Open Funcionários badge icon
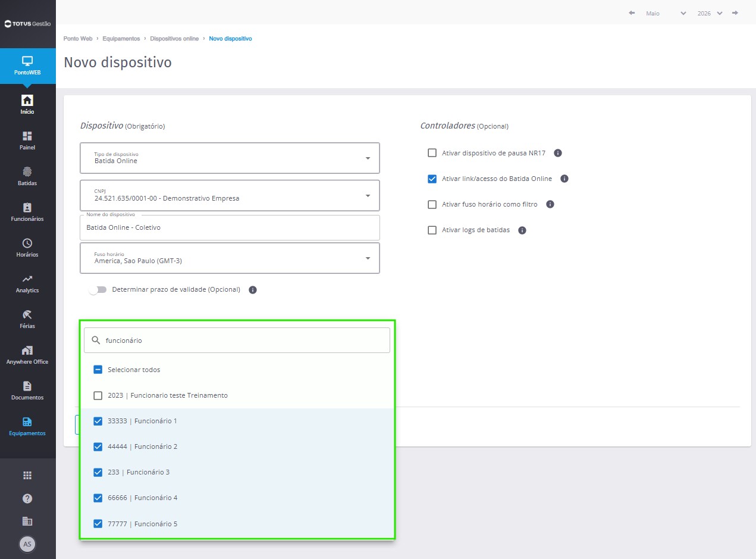 pyautogui.click(x=27, y=207)
